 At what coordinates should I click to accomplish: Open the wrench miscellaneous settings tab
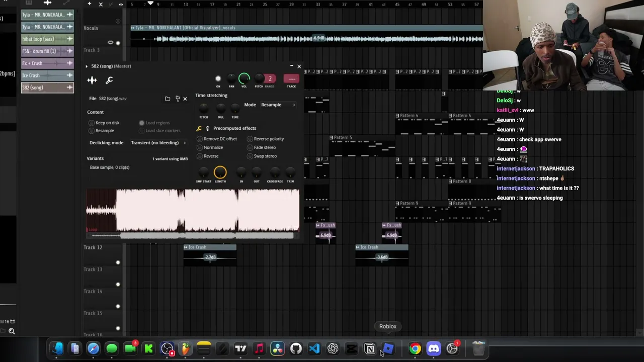pyautogui.click(x=109, y=80)
